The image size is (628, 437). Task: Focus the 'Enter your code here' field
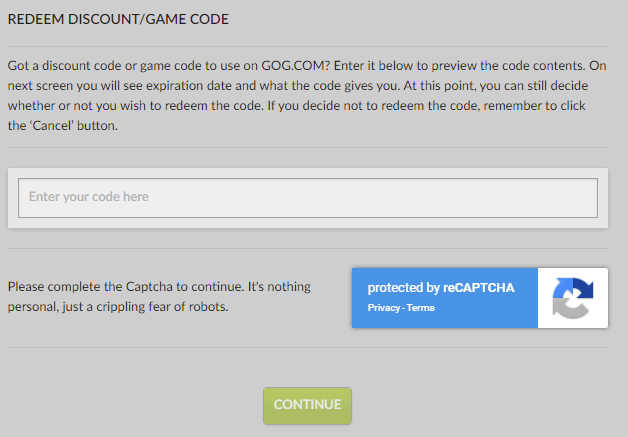pos(308,198)
